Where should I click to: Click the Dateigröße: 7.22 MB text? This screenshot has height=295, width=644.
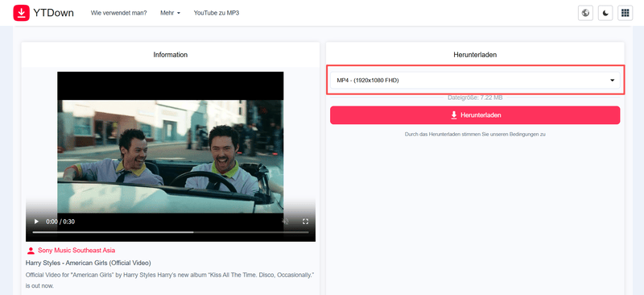tap(475, 98)
